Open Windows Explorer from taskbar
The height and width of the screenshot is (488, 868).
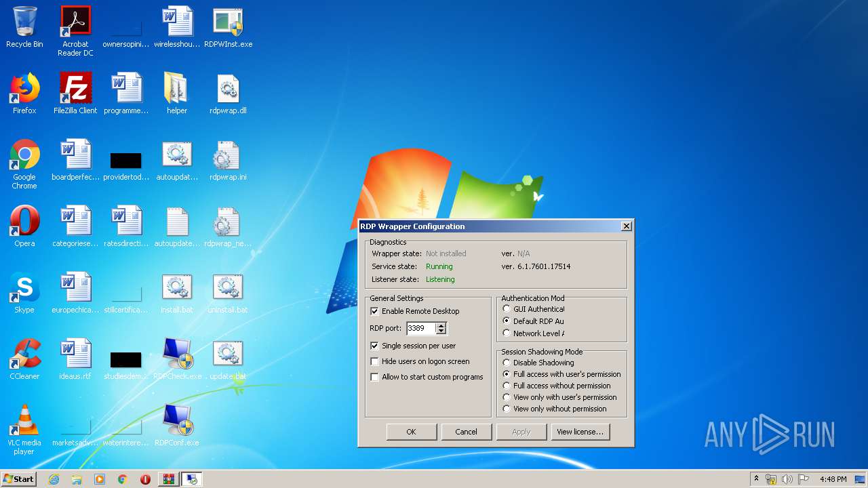pyautogui.click(x=77, y=479)
